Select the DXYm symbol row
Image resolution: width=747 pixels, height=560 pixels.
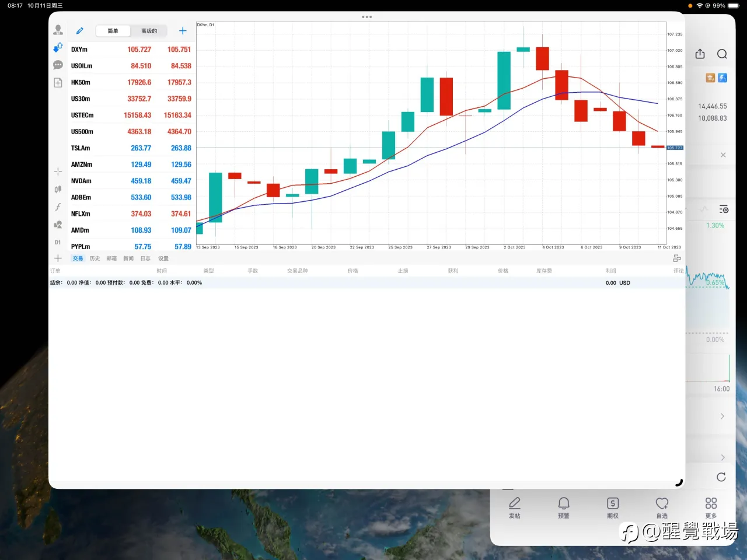click(131, 50)
